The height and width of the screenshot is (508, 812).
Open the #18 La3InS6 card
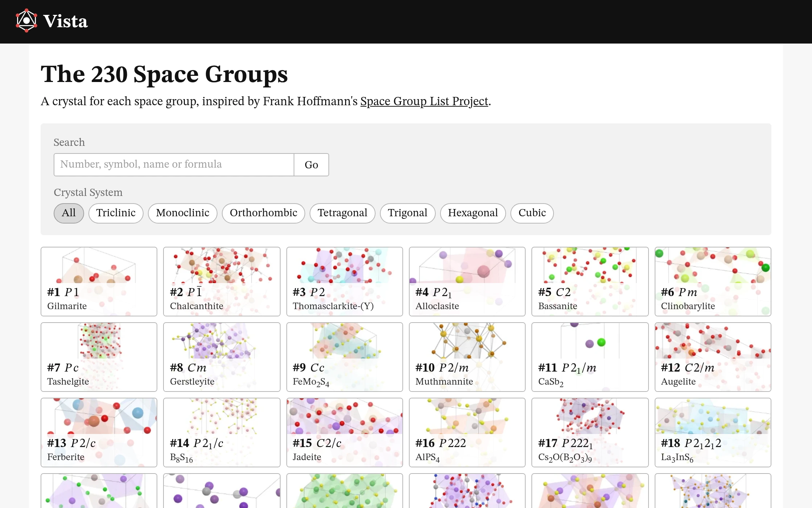point(713,433)
